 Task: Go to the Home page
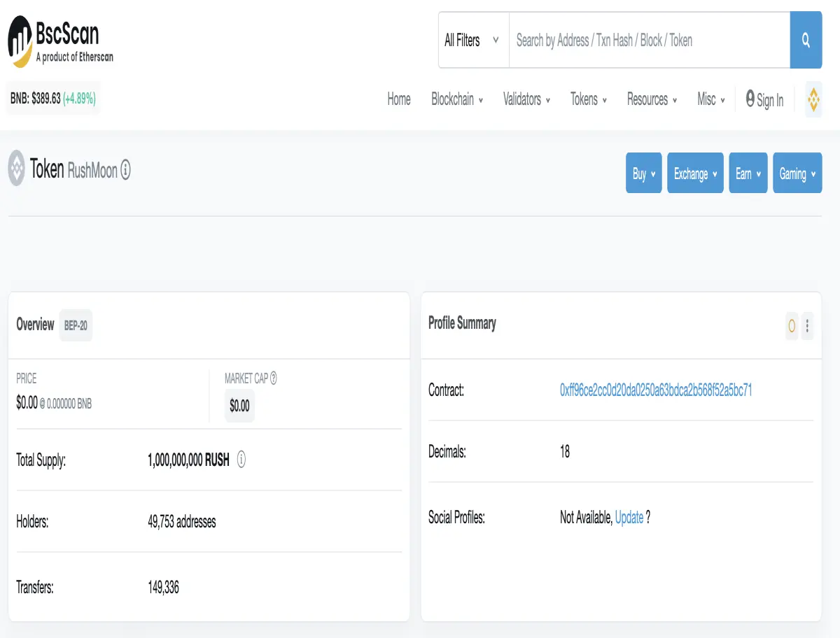pyautogui.click(x=399, y=99)
